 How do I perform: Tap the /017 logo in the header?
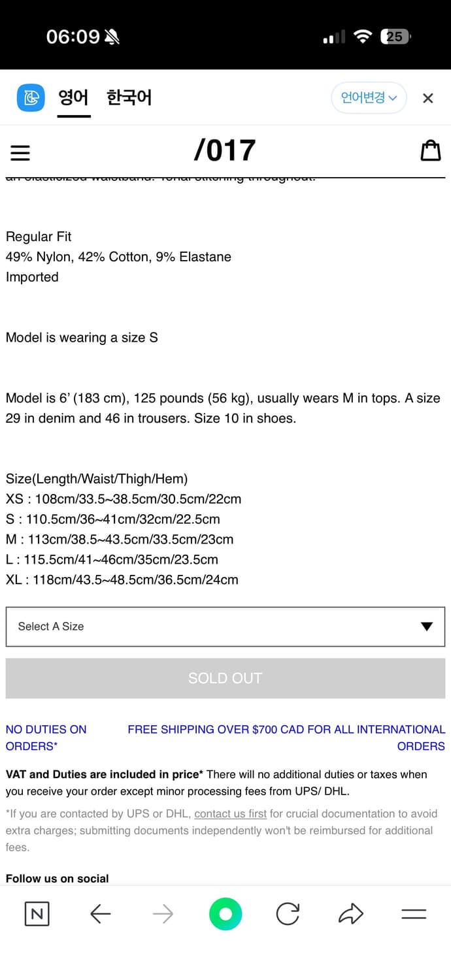pos(225,150)
